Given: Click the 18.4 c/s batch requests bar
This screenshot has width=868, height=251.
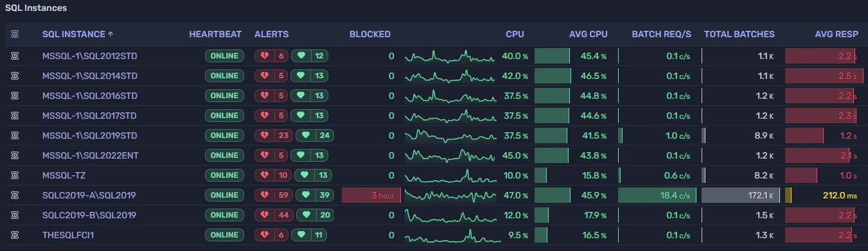Looking at the screenshot, I should click(657, 195).
